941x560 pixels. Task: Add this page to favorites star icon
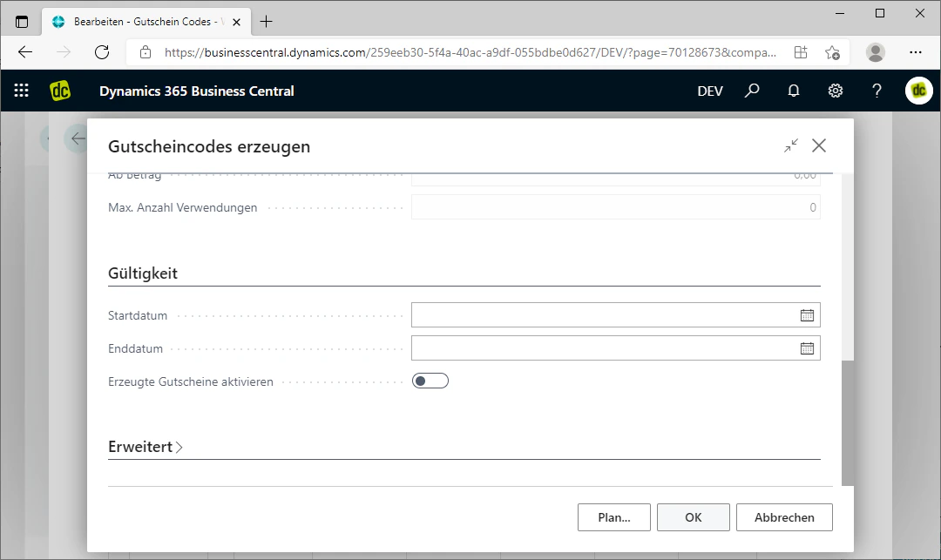click(x=832, y=52)
